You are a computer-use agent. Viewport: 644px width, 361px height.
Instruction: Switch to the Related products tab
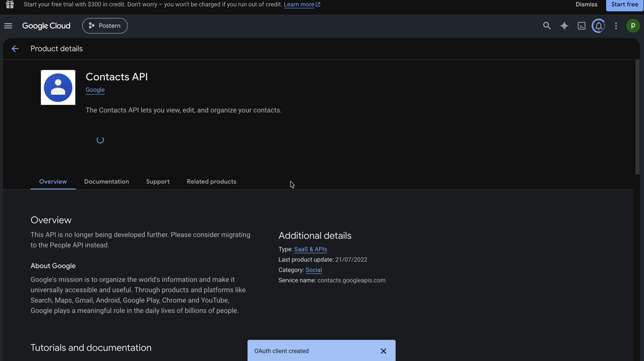pos(211,181)
